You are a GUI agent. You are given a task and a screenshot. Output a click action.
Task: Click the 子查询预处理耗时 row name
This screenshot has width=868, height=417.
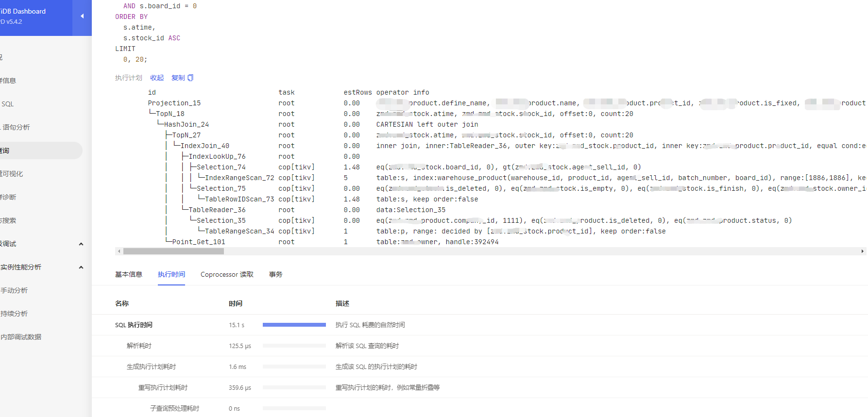click(174, 408)
